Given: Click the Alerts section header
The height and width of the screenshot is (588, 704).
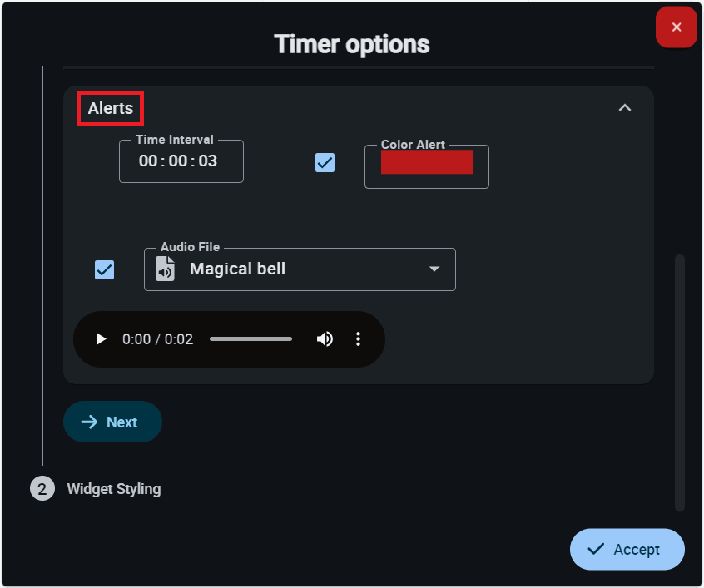Looking at the screenshot, I should 111,109.
